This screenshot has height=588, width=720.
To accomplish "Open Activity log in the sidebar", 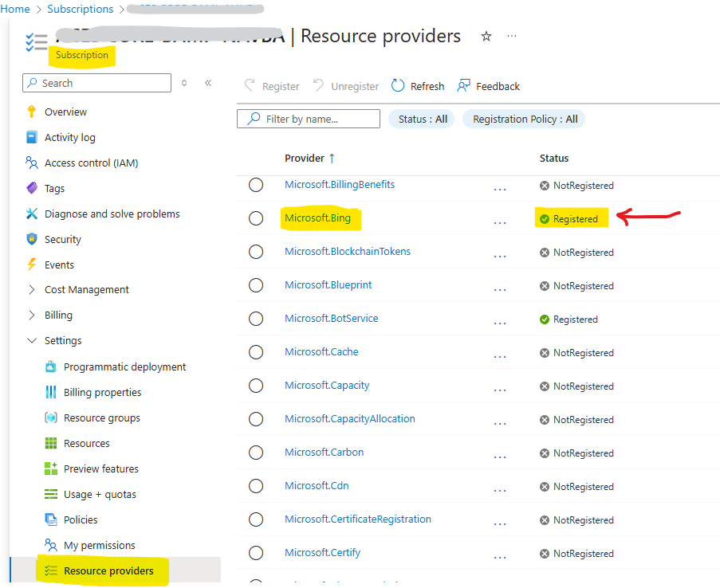I will click(x=70, y=137).
